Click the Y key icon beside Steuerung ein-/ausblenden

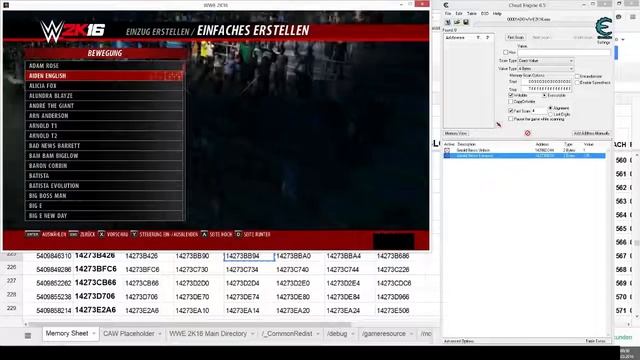coord(134,234)
